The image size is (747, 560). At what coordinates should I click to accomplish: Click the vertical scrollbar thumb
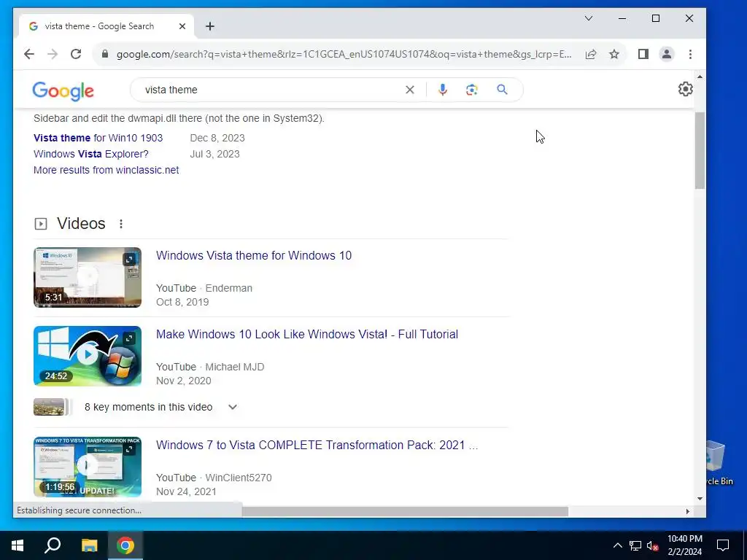click(700, 151)
